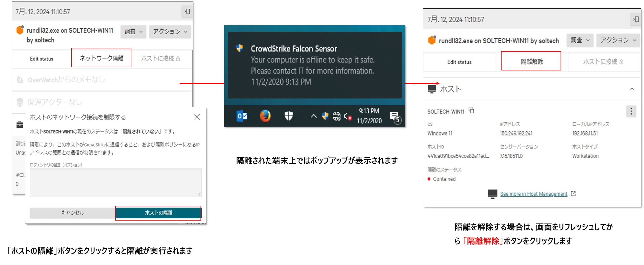The width and height of the screenshot is (644, 265).
Task: Click the actor icon beside 関連アクターなし
Action: click(x=20, y=102)
